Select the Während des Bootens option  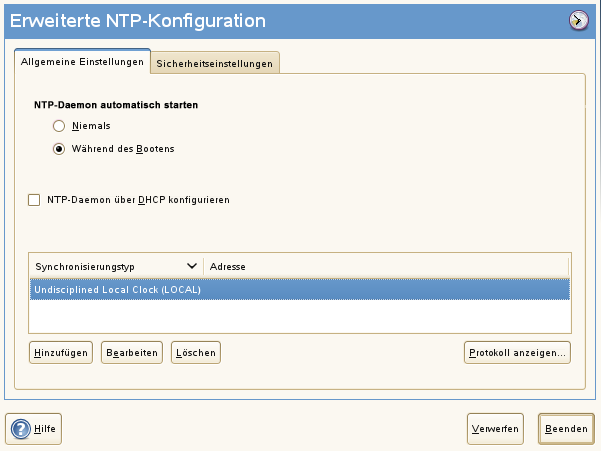click(x=59, y=149)
